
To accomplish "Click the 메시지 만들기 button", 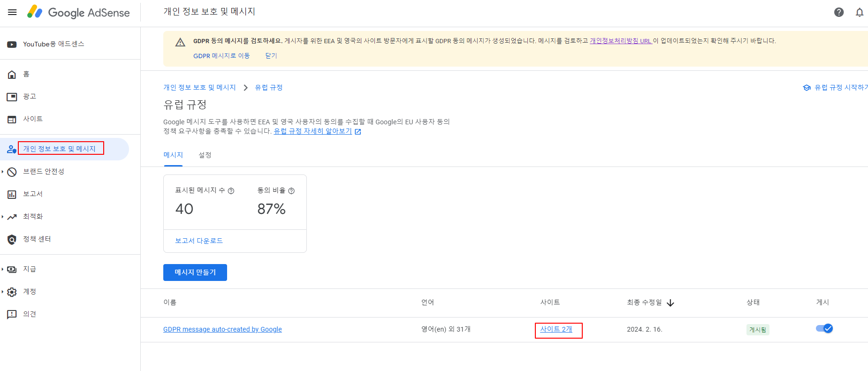I will click(x=195, y=273).
